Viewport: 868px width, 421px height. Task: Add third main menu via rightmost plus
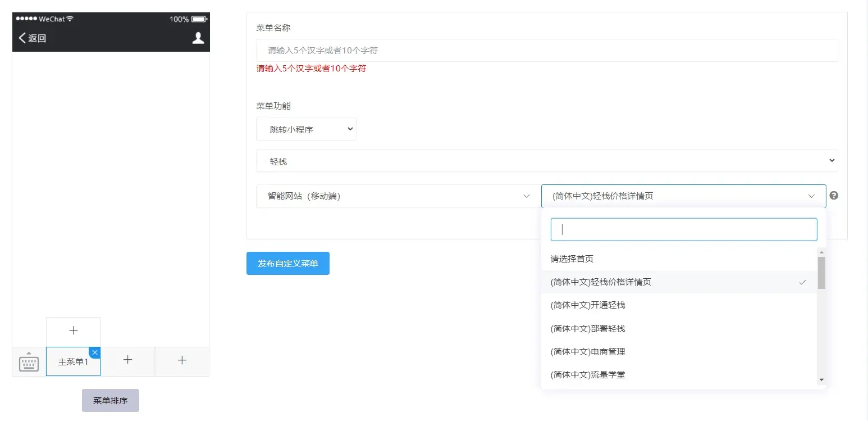[x=182, y=360]
